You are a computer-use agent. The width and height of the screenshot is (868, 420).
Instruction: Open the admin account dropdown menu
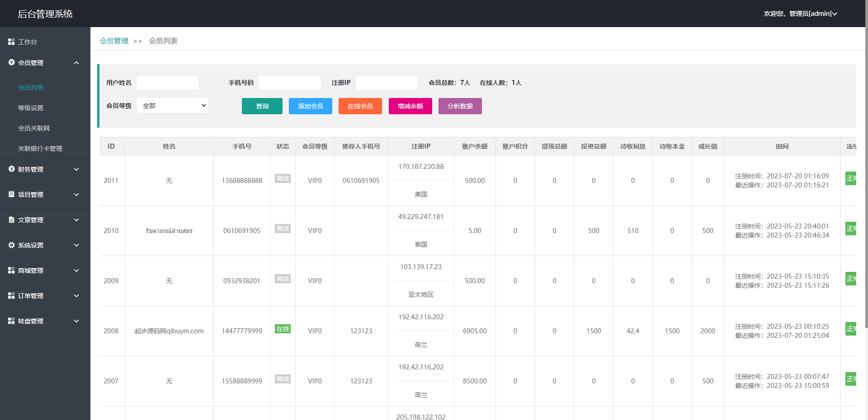pos(800,14)
